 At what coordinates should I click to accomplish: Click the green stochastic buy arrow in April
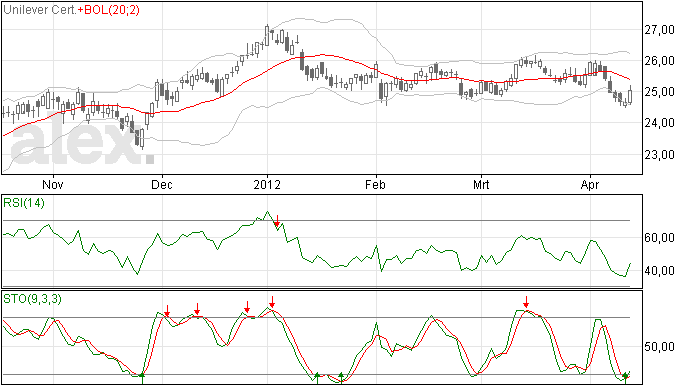tap(625, 378)
